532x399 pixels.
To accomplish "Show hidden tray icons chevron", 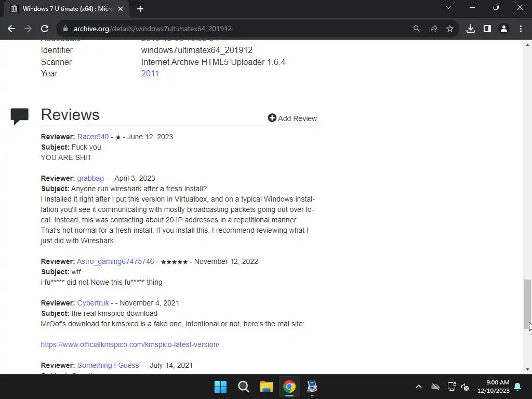I will [419, 387].
